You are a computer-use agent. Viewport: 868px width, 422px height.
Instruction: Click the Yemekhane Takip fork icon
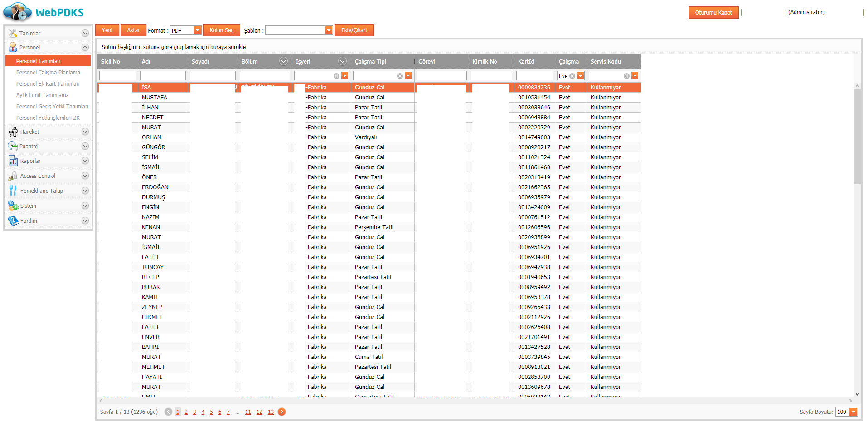(x=13, y=191)
